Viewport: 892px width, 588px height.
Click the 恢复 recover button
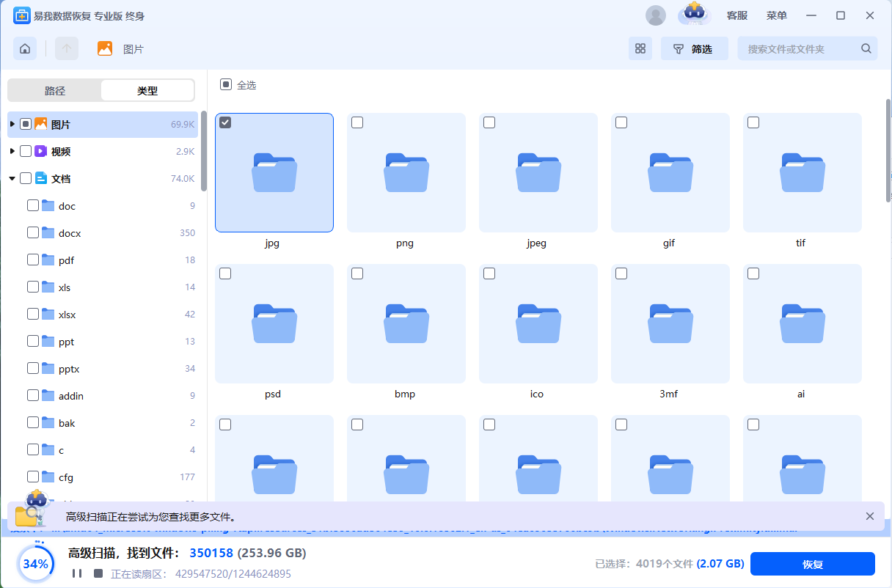tap(812, 564)
